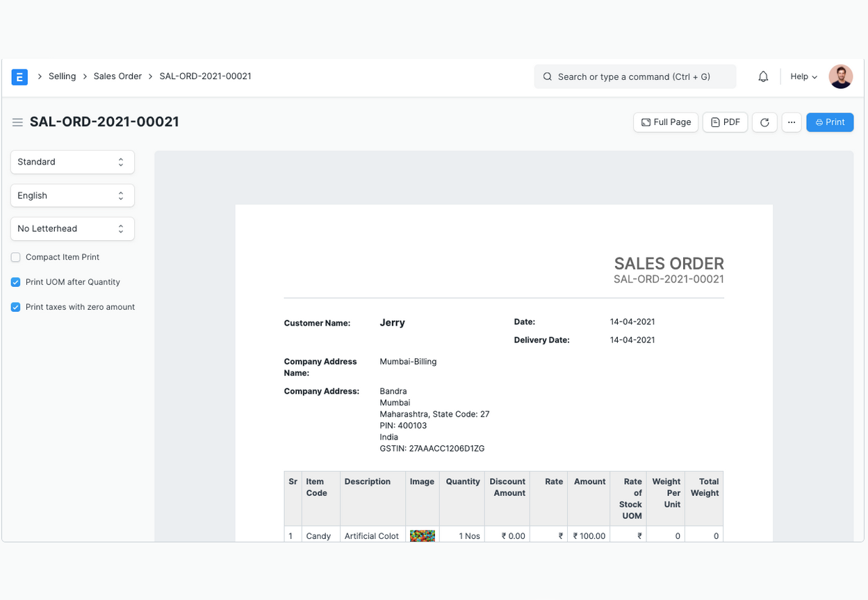Navigate to Sales Order breadcrumb link
Viewport: 868px width, 600px height.
(117, 76)
